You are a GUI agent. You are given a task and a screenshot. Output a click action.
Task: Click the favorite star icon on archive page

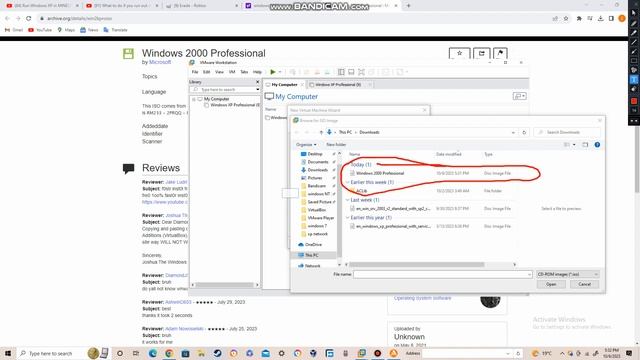pos(460,53)
